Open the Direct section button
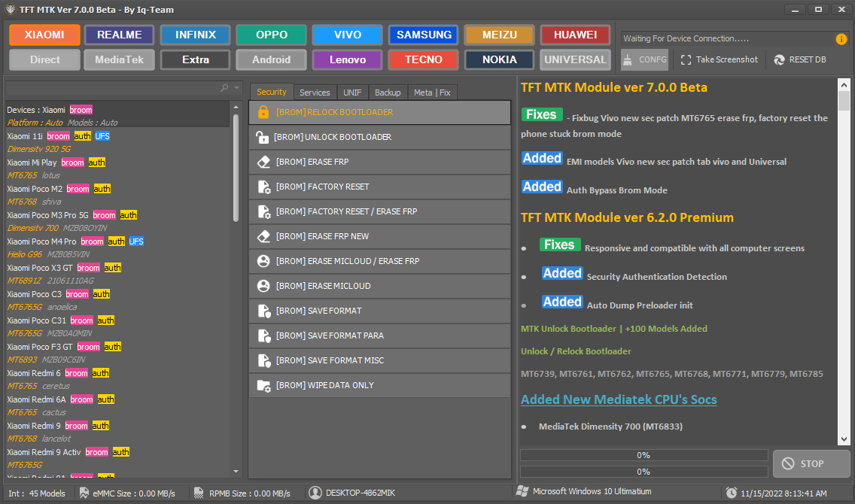Screen dimensions: 855x504 click(44, 59)
